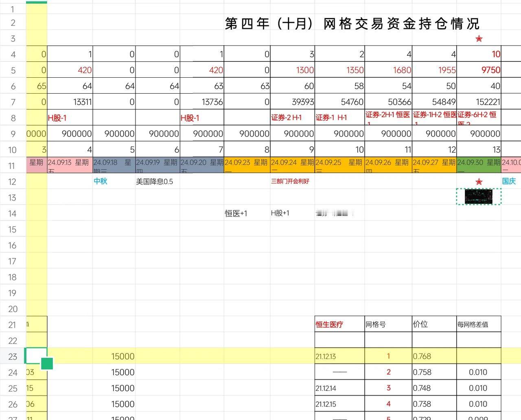The width and height of the screenshot is (521, 420).
Task: Click the red 1350 cell
Action: click(339, 70)
